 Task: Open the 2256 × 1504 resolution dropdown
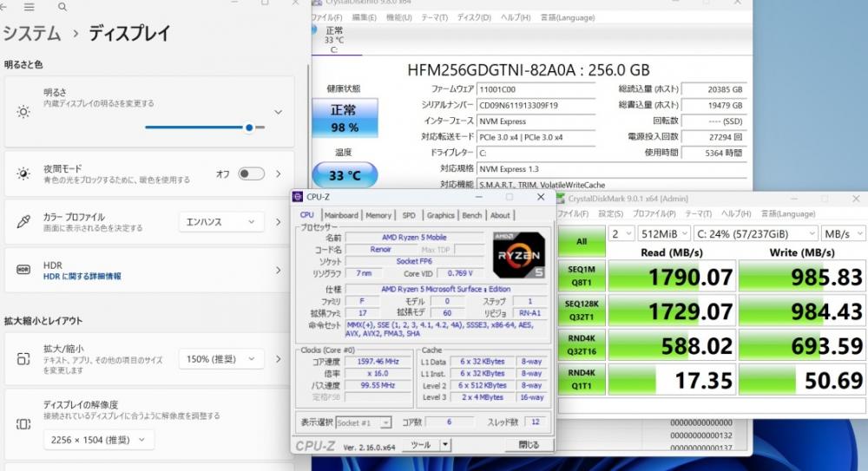[x=99, y=440]
